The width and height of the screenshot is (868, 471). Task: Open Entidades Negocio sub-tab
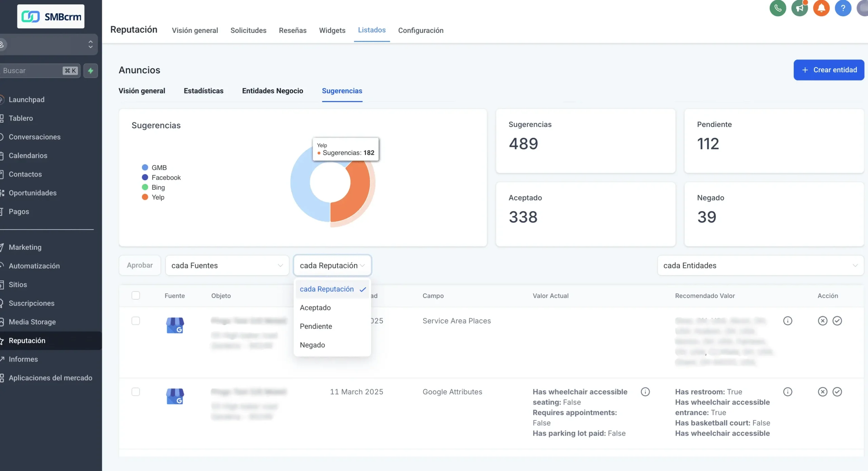pyautogui.click(x=273, y=91)
